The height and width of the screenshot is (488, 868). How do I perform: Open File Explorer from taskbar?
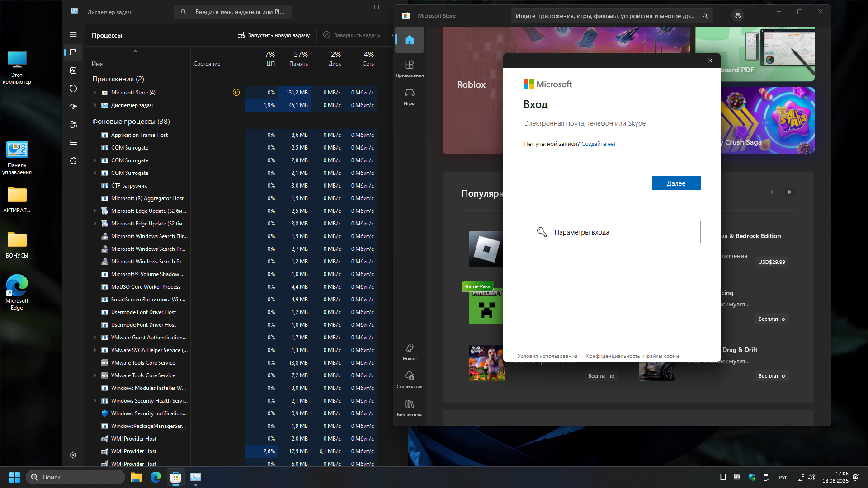click(x=136, y=477)
